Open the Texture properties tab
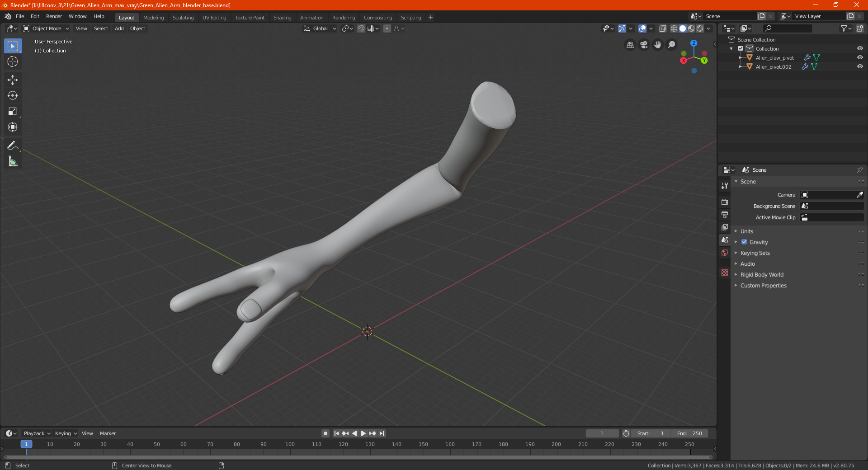868x470 pixels. click(x=725, y=273)
